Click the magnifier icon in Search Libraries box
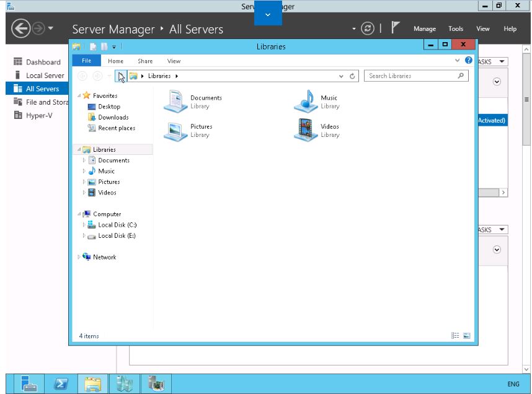 461,76
